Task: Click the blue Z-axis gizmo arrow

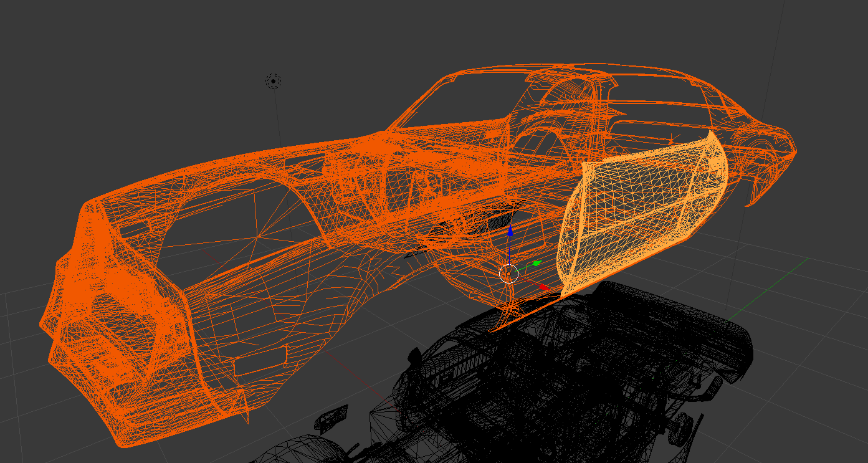Action: click(x=510, y=232)
